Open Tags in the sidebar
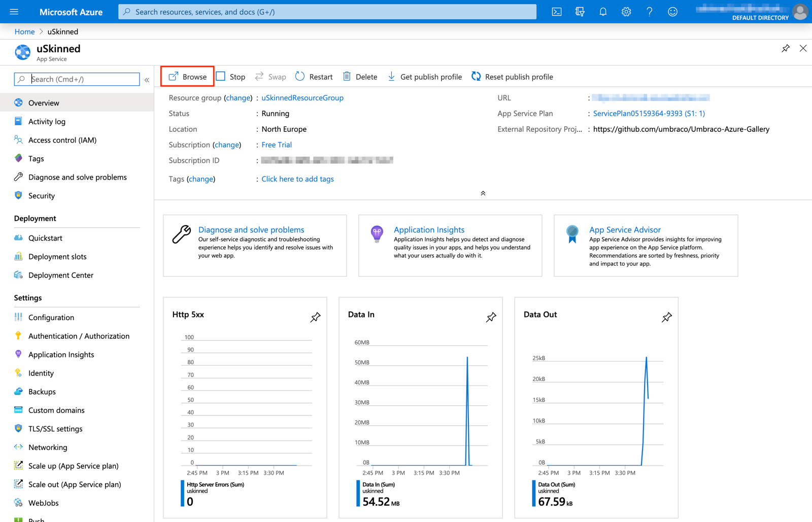This screenshot has width=812, height=522. click(77, 158)
